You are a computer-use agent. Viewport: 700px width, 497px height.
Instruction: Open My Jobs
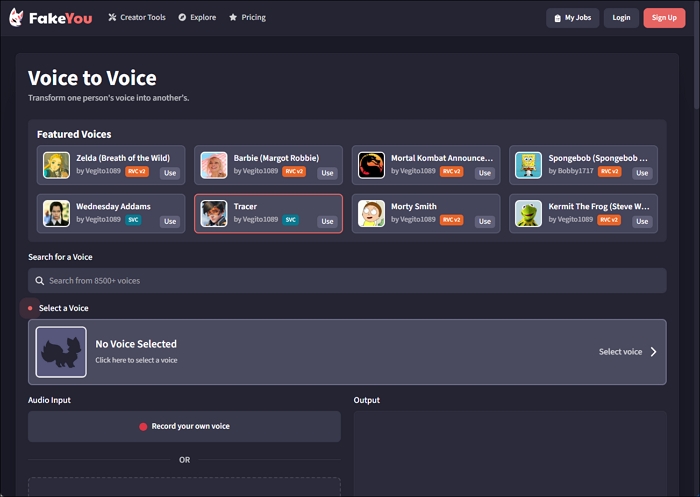tap(573, 18)
